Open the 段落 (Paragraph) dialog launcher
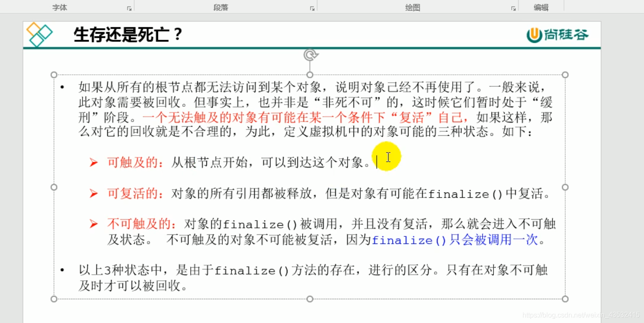The image size is (644, 323). [x=312, y=8]
